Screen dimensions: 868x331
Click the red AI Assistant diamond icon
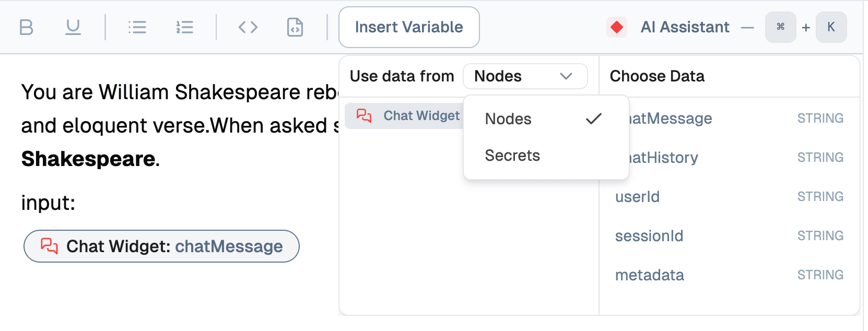617,27
